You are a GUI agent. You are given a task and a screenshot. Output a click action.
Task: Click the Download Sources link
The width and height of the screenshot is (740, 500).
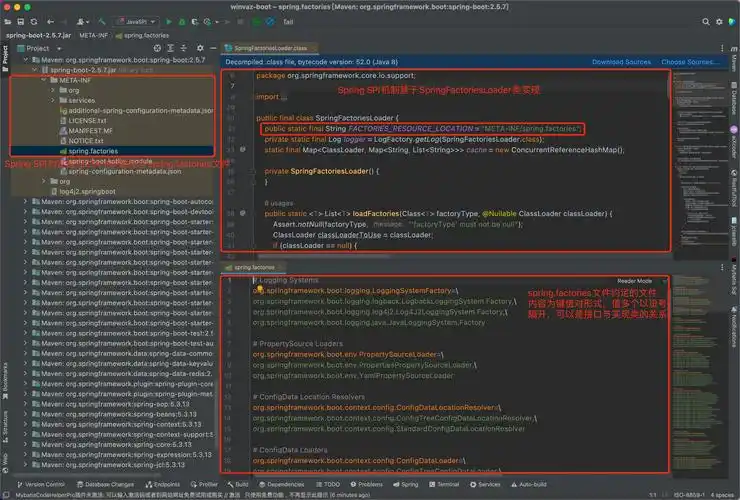pyautogui.click(x=622, y=61)
